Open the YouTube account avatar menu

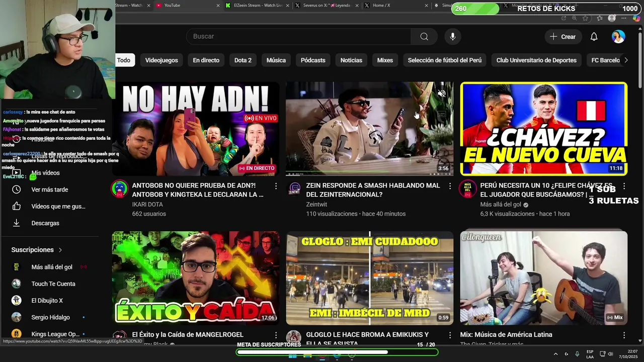pos(618,37)
